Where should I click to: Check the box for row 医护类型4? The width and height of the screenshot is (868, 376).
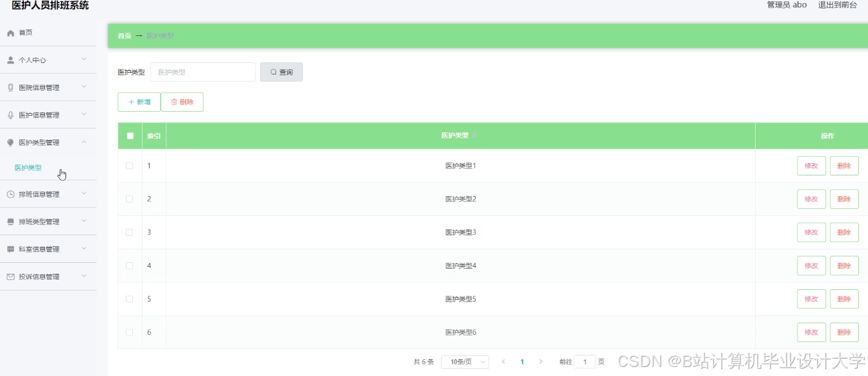click(130, 266)
